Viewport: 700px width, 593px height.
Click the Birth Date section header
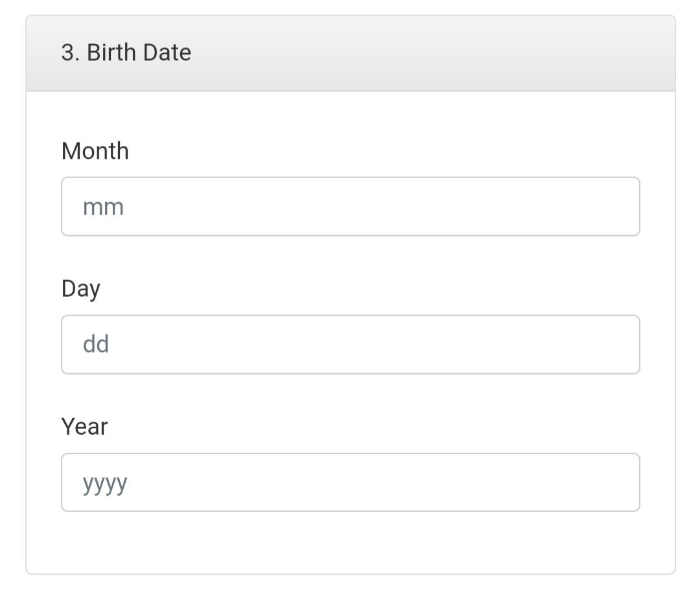point(350,52)
